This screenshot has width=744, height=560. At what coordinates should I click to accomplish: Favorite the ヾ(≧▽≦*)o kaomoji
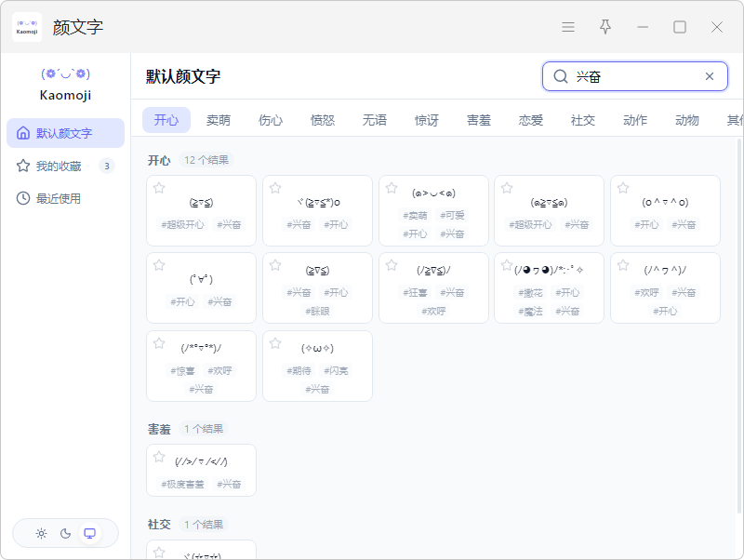tap(275, 188)
